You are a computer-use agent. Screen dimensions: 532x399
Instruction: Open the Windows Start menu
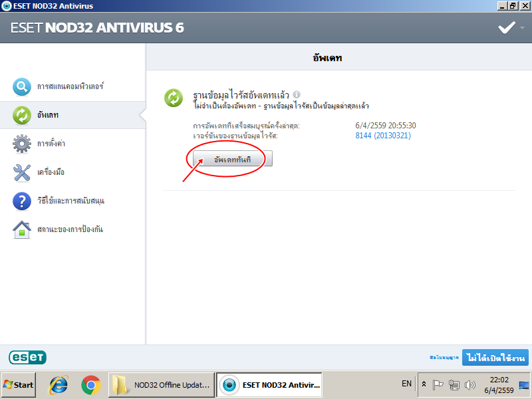tap(19, 385)
